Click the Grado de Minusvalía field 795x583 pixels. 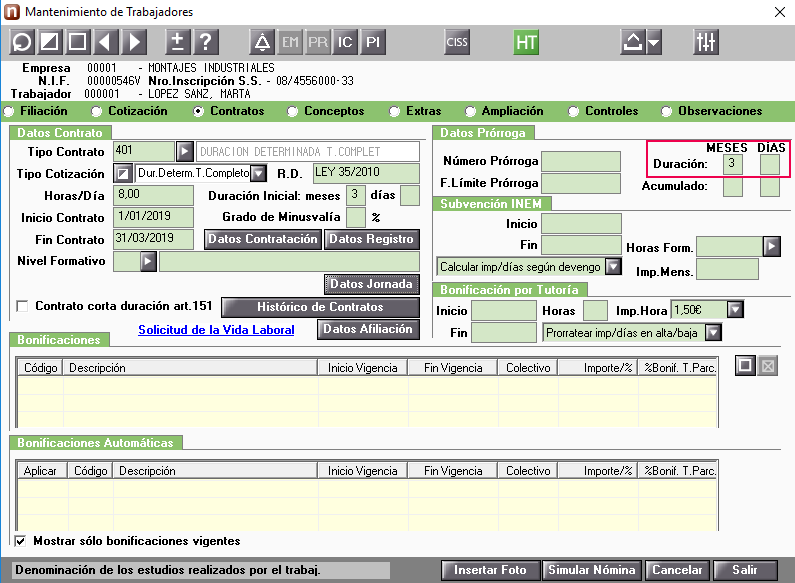pos(356,217)
